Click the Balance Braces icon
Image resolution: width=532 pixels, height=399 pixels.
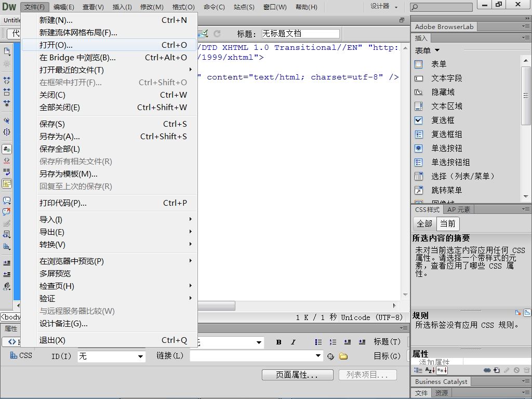click(x=7, y=132)
